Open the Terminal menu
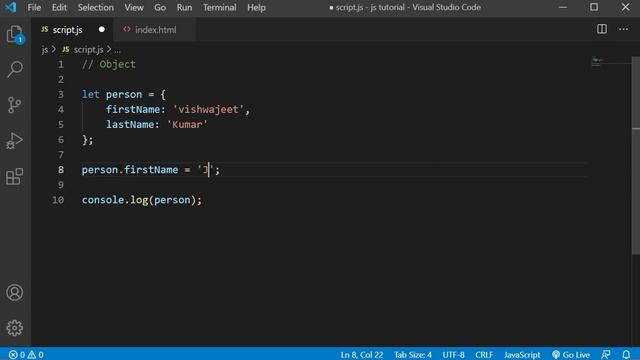 (x=220, y=7)
